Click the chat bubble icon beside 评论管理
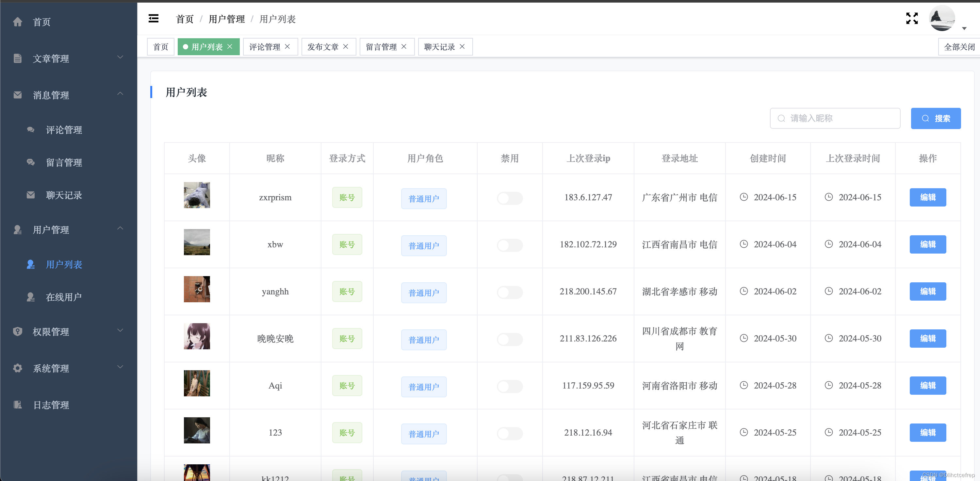This screenshot has width=980, height=481. coord(31,130)
